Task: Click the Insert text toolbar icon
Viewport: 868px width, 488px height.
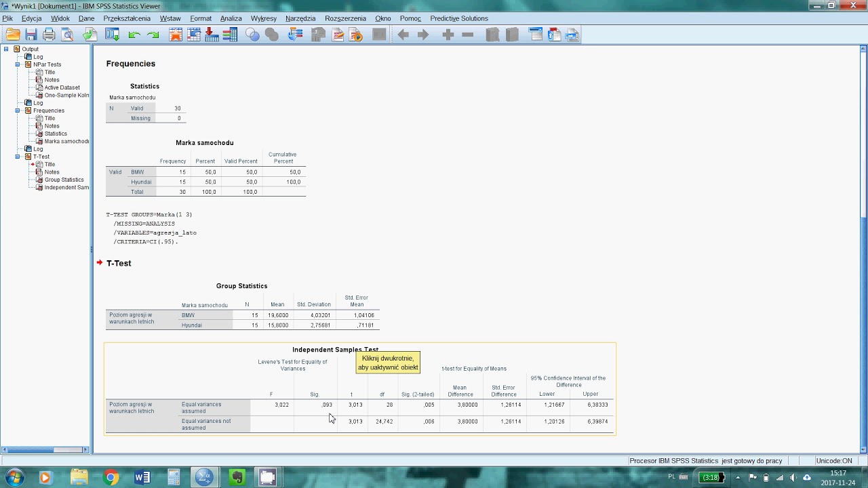Action: coord(572,35)
